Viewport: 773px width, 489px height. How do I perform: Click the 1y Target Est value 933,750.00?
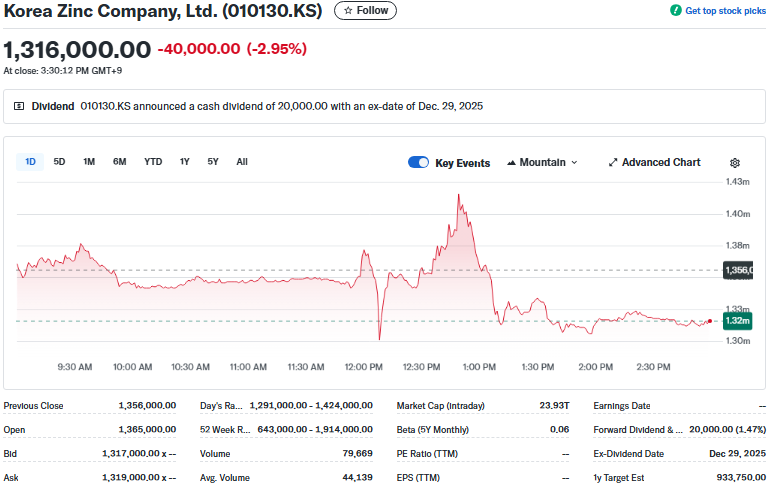(x=741, y=477)
